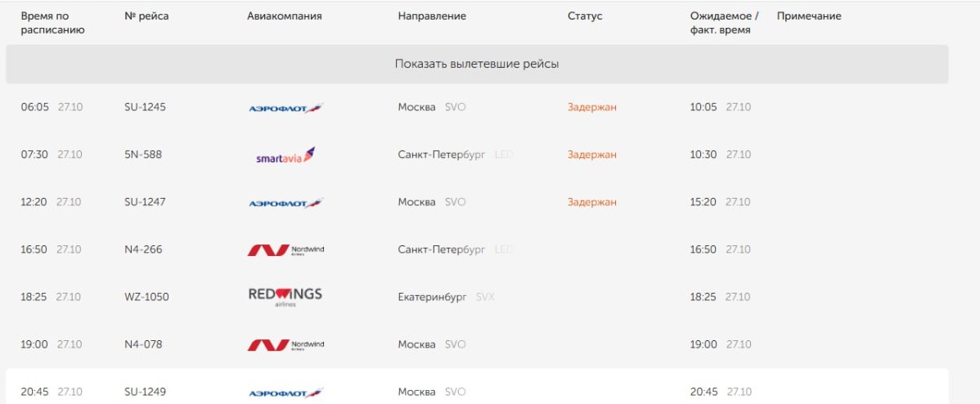Click Nordwind logo on flight N4-266
980x404 pixels.
click(285, 250)
